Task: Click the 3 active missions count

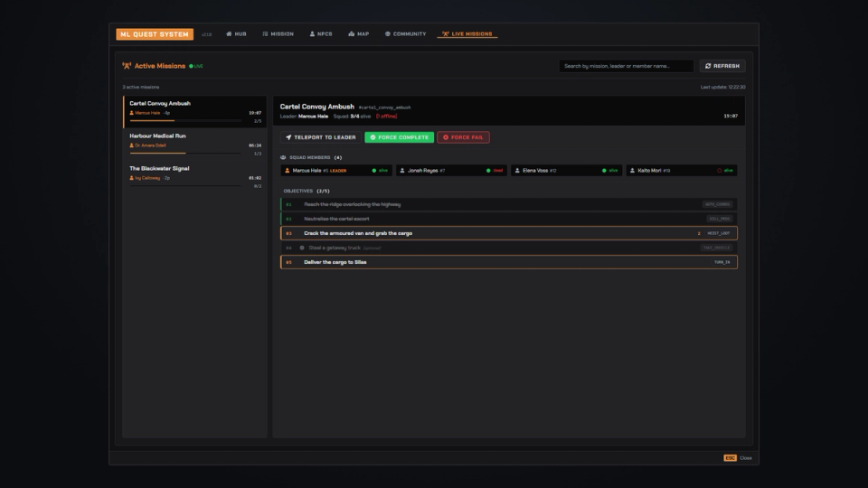Action: (141, 87)
